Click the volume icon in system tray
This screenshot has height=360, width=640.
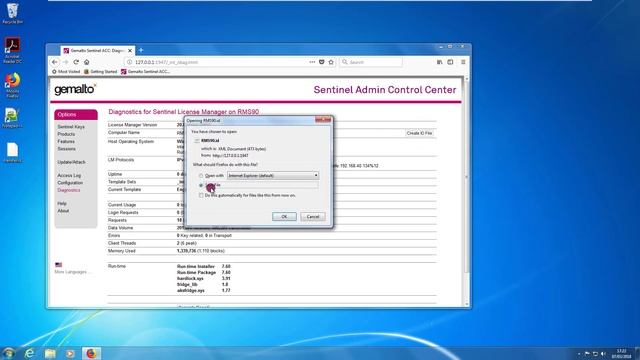[603, 353]
